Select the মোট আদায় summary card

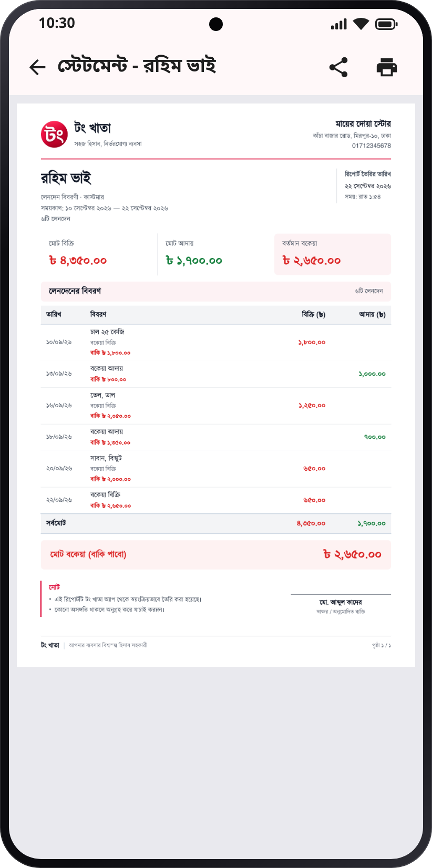click(215, 254)
